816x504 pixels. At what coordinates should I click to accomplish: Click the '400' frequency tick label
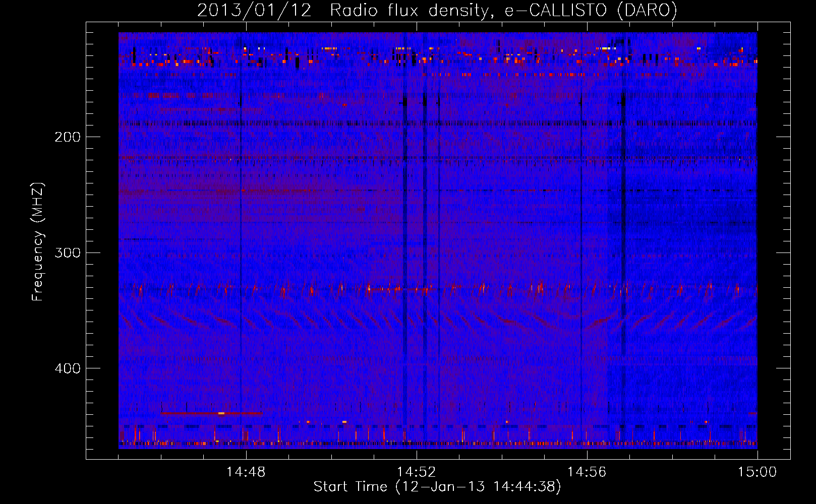(x=67, y=368)
